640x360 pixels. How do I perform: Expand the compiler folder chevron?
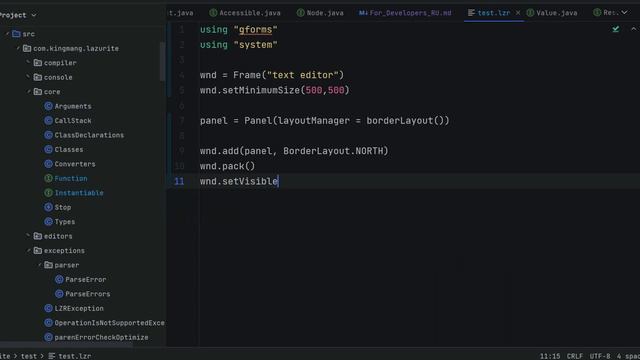[28, 62]
